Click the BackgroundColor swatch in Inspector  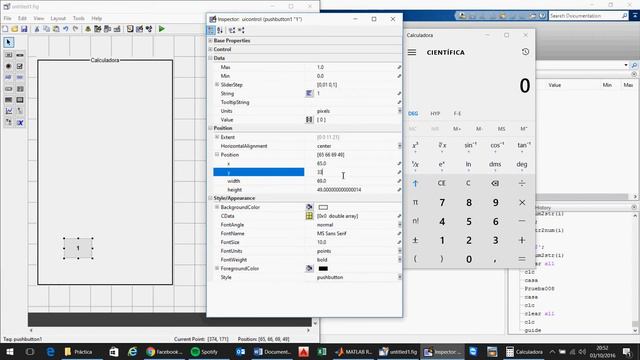(x=323, y=207)
